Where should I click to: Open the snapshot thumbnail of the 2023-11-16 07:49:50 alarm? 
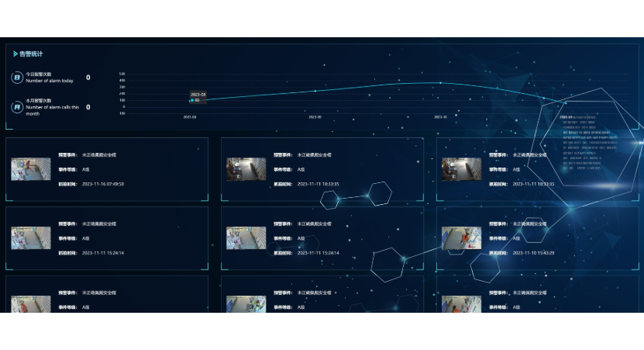31,169
